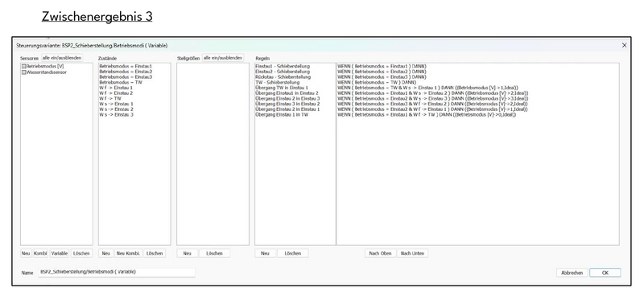
Task: Click the Name input field
Action: click(x=117, y=272)
